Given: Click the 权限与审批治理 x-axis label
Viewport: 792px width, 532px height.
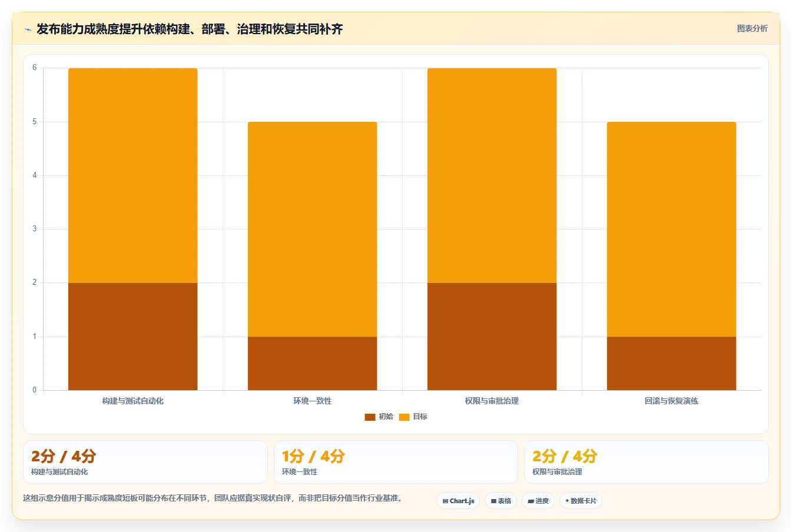Looking at the screenshot, I should (492, 401).
